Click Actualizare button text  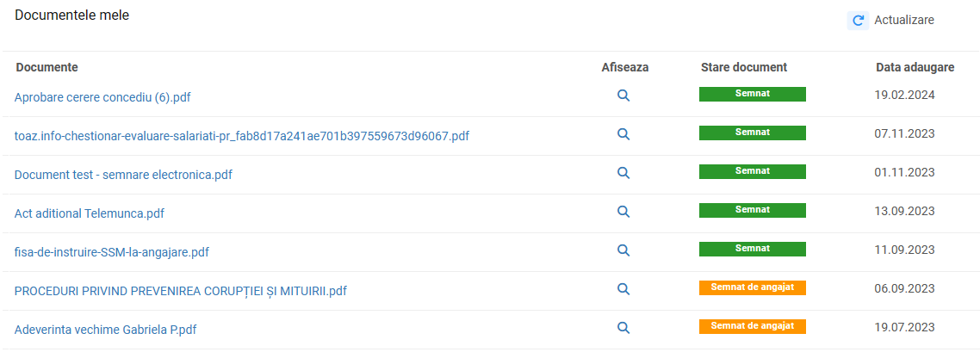point(903,20)
